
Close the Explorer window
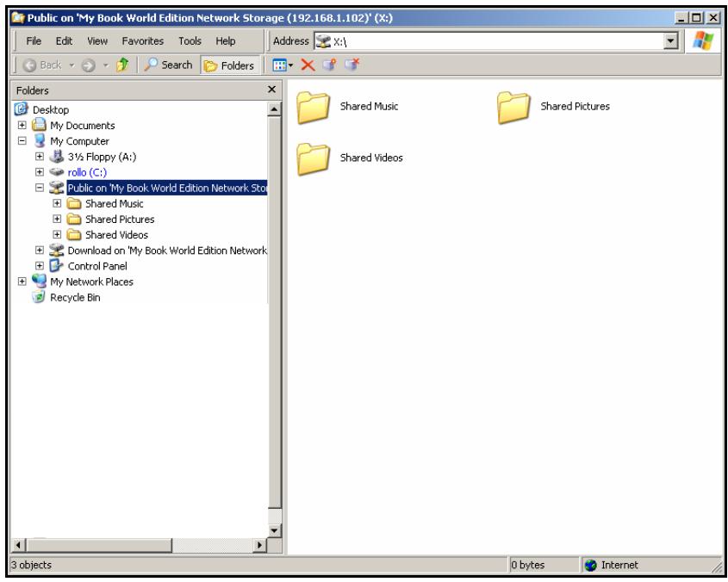(x=713, y=18)
